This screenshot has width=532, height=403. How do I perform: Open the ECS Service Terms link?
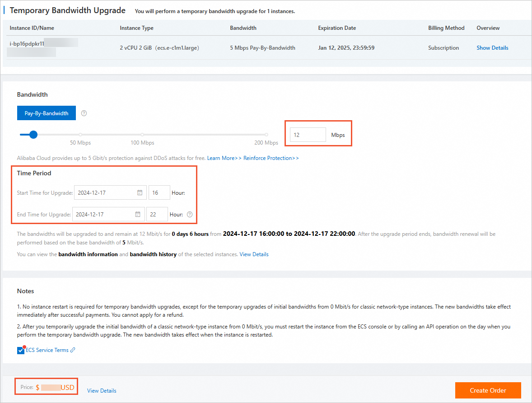47,350
